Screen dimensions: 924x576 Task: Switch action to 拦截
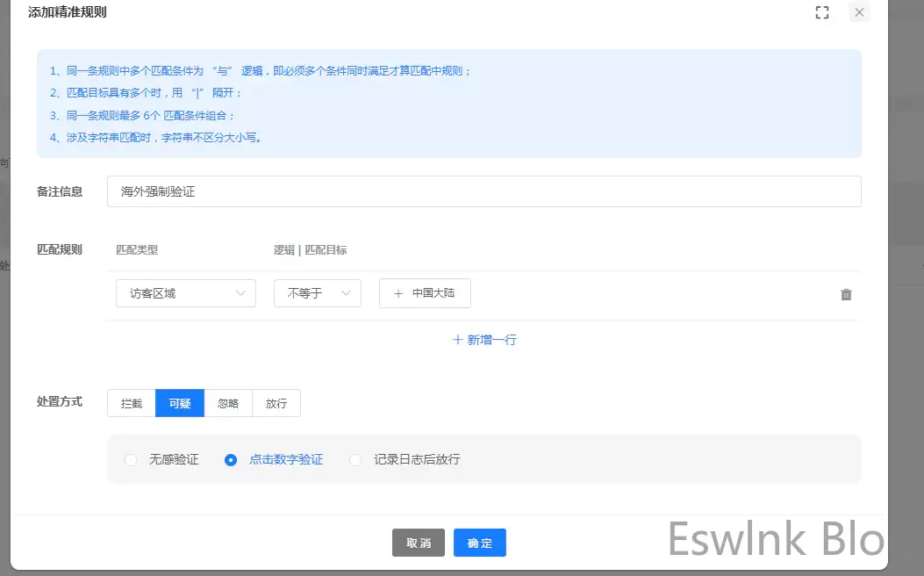pos(132,403)
